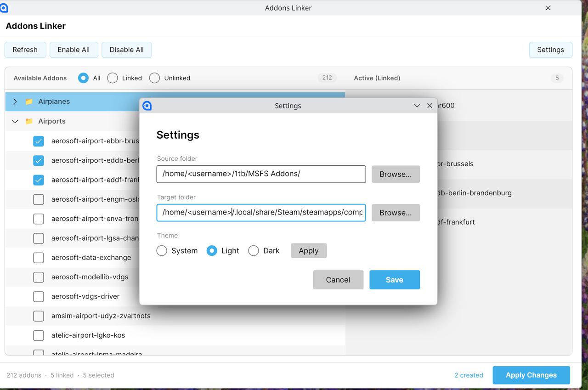Click the '212 addons' status bar text

tap(24, 375)
